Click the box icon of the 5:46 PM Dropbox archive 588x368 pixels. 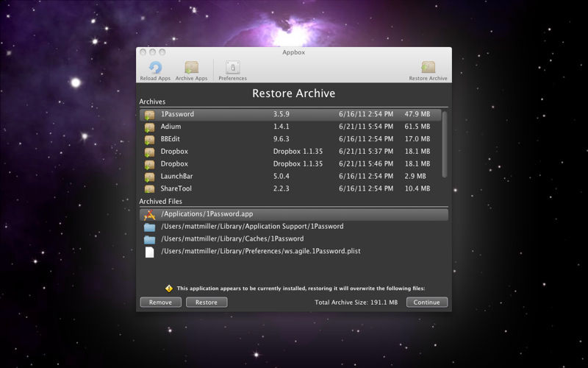(150, 164)
